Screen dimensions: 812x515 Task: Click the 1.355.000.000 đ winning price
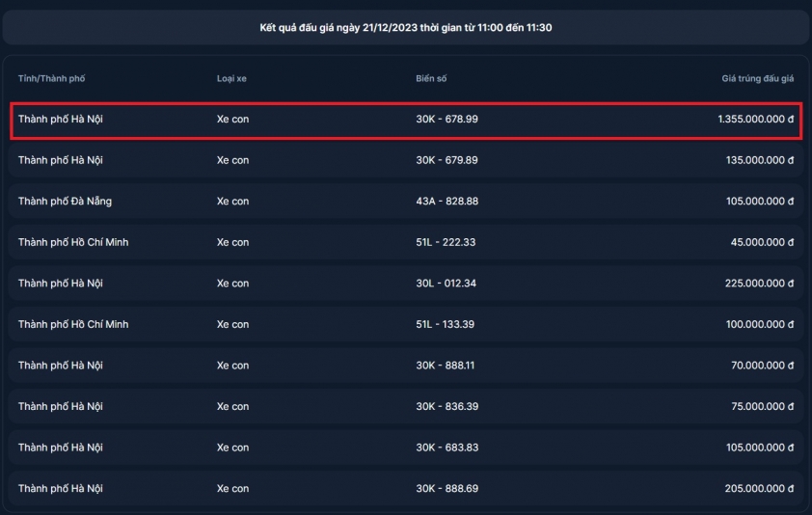(x=755, y=120)
